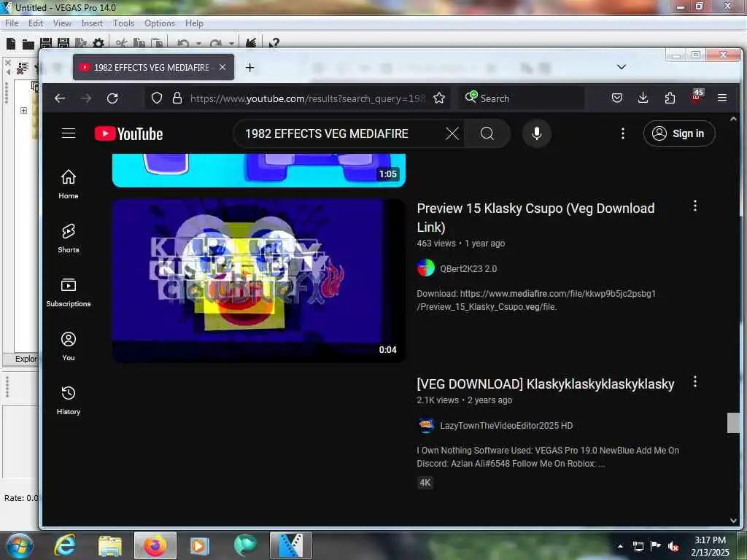Open Firefox Extensions puzzle icon
Screen dimensions: 747x560
tap(670, 98)
